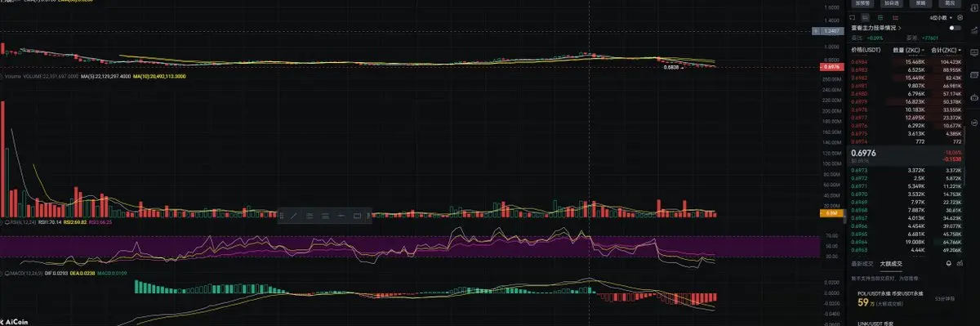The height and width of the screenshot is (326, 980).
Task: Switch to the latest trades tab
Action: pos(862,264)
